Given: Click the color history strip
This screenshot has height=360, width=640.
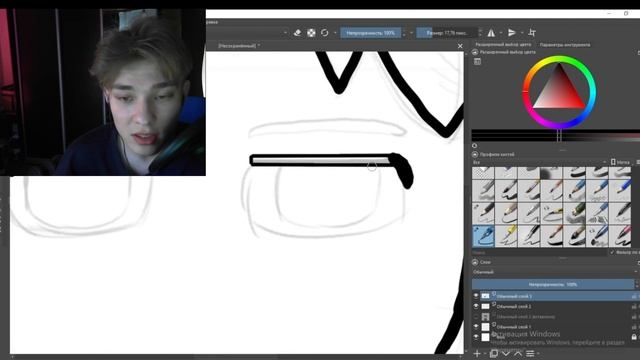Looking at the screenshot, I should [x=556, y=136].
